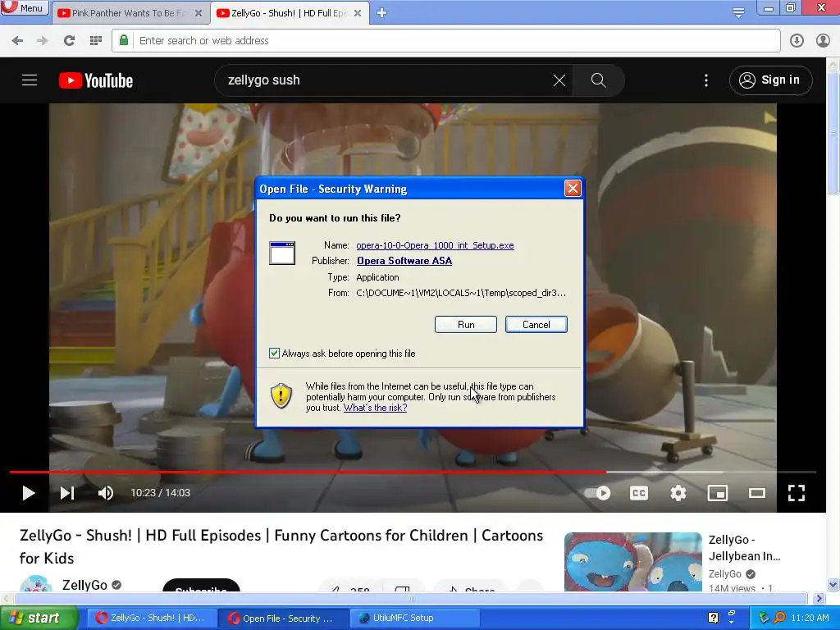Go to YouTube home via logo
The height and width of the screenshot is (630, 840).
coord(96,80)
